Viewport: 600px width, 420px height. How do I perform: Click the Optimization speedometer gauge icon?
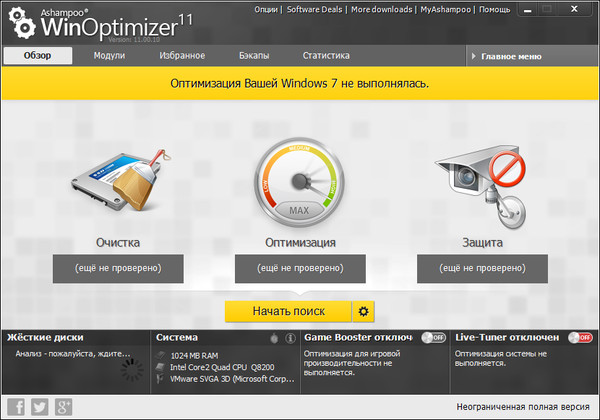[300, 182]
